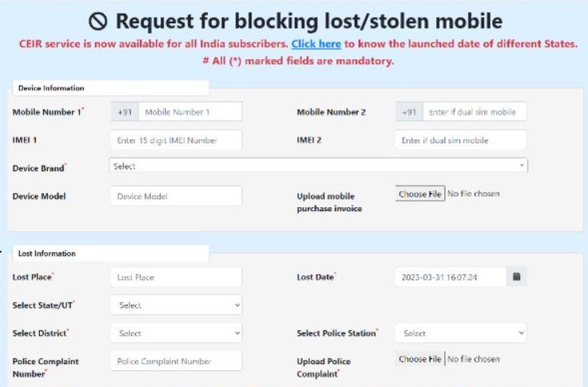Click into the IMEI 2 field
This screenshot has width=588, height=387.
[460, 141]
